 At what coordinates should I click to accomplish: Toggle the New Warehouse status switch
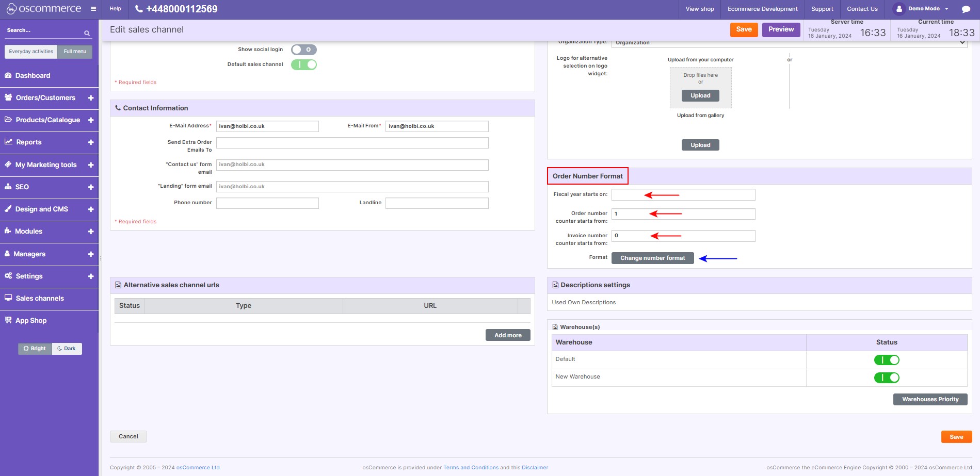[x=886, y=377]
